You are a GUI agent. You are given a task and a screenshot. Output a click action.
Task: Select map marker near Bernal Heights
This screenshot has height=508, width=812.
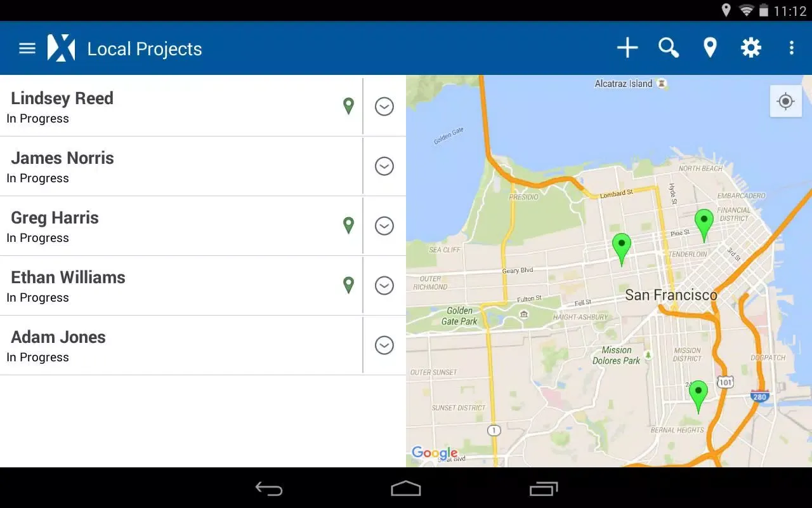pyautogui.click(x=698, y=396)
